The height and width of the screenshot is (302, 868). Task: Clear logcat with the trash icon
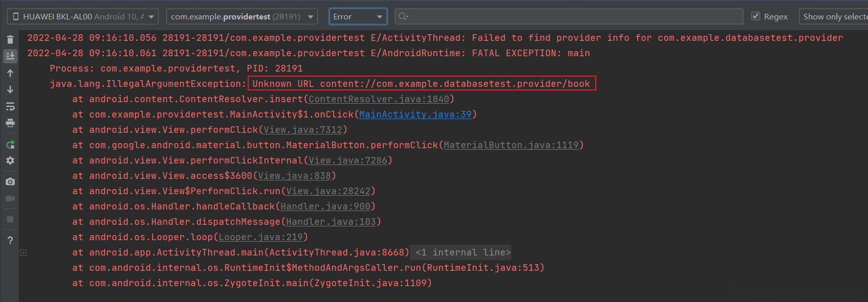coord(10,39)
